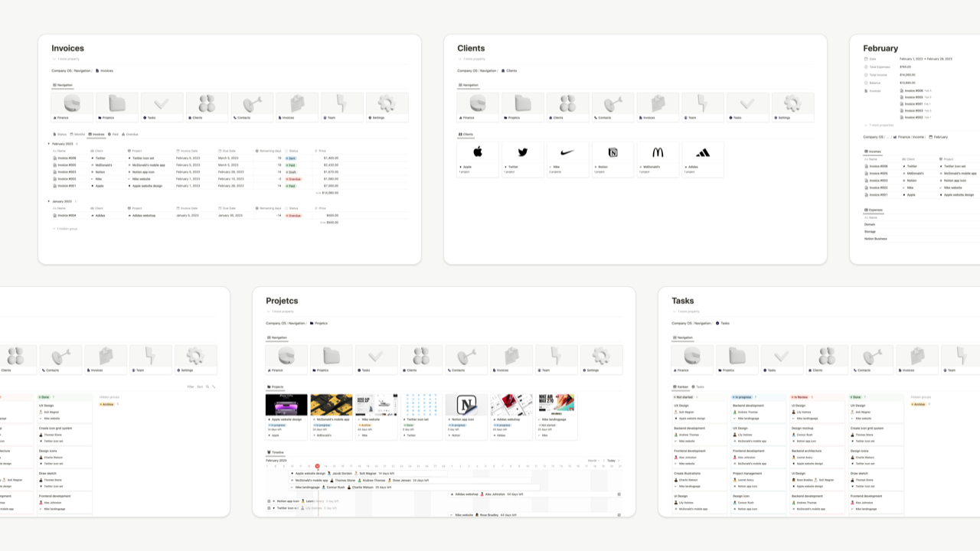Screen dimensions: 980x551
Task: Click the Apple website design project thumbnail
Action: tap(286, 404)
